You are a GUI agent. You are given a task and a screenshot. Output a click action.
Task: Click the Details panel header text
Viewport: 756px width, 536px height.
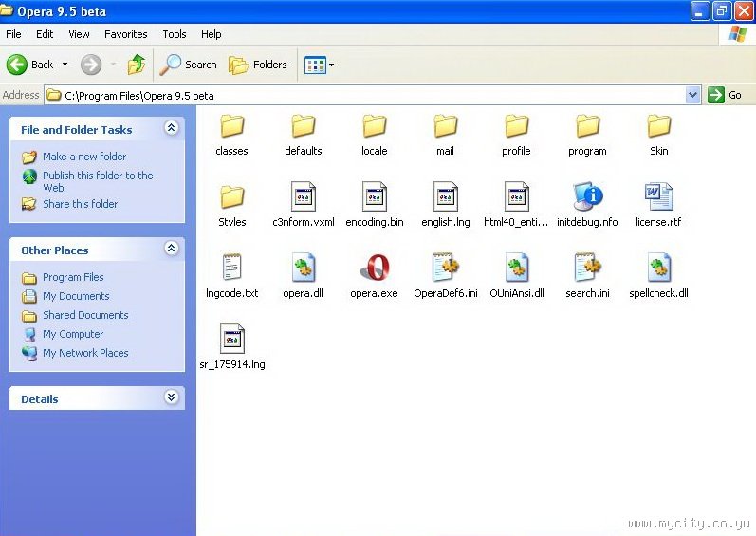(40, 399)
